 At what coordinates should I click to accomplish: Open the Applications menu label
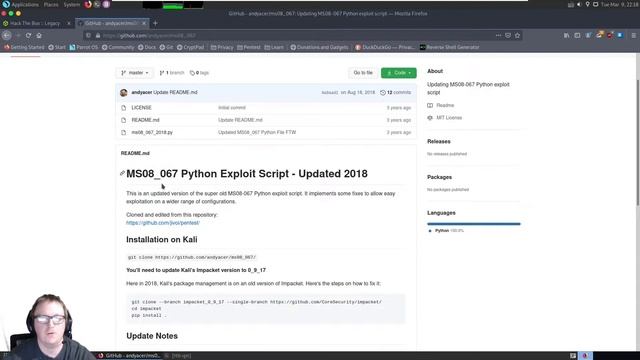coord(25,4)
